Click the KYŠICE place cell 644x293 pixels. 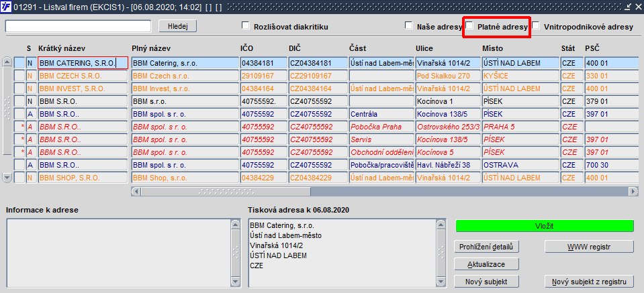(520, 76)
